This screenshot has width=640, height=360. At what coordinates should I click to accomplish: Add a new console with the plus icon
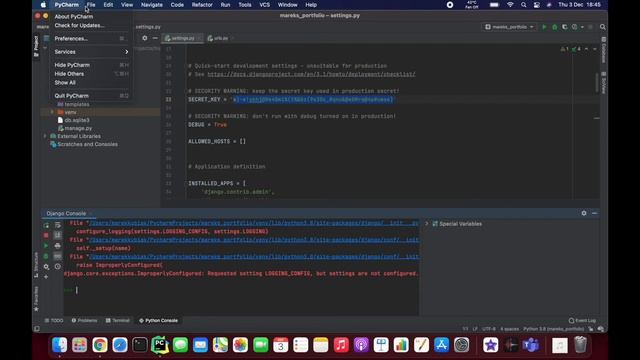46,277
